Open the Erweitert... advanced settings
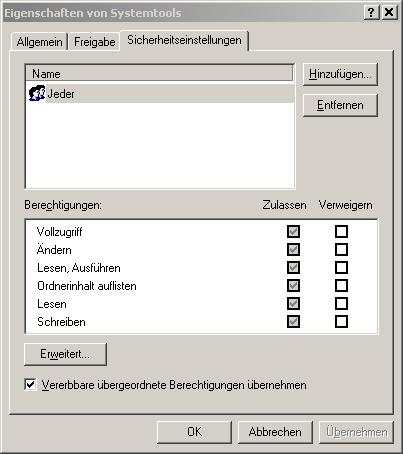Image resolution: width=403 pixels, height=454 pixels. point(65,354)
